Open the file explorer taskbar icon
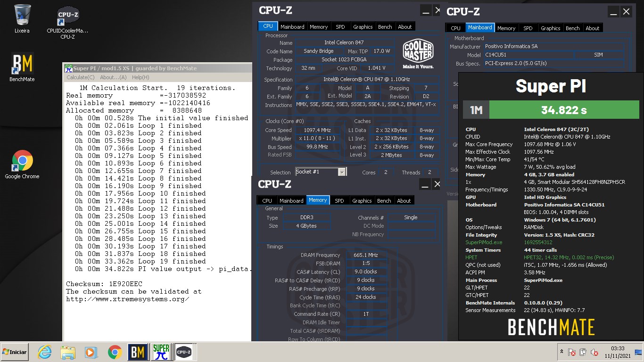 point(68,352)
